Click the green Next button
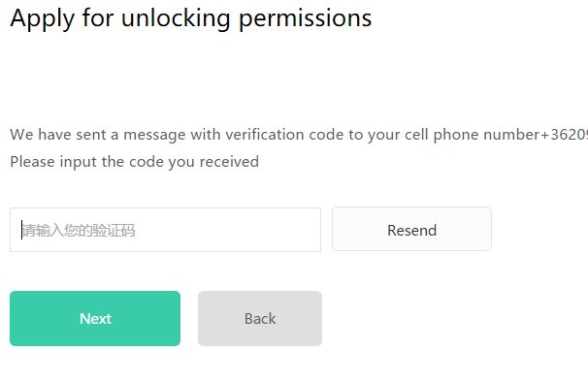The width and height of the screenshot is (588, 382). pos(95,318)
